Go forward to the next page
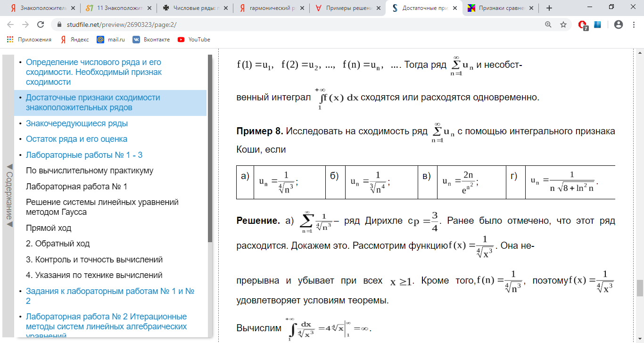Viewport: 644px width, 343px height. click(25, 25)
